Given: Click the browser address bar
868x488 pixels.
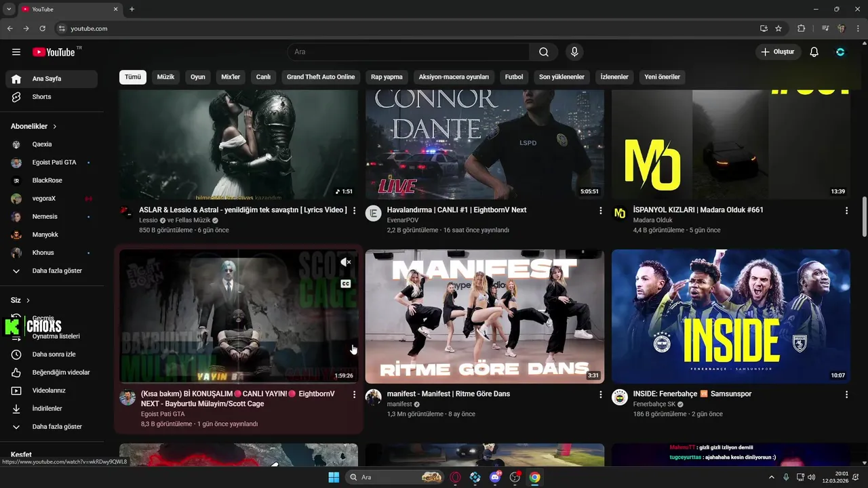Looking at the screenshot, I should 407,28.
